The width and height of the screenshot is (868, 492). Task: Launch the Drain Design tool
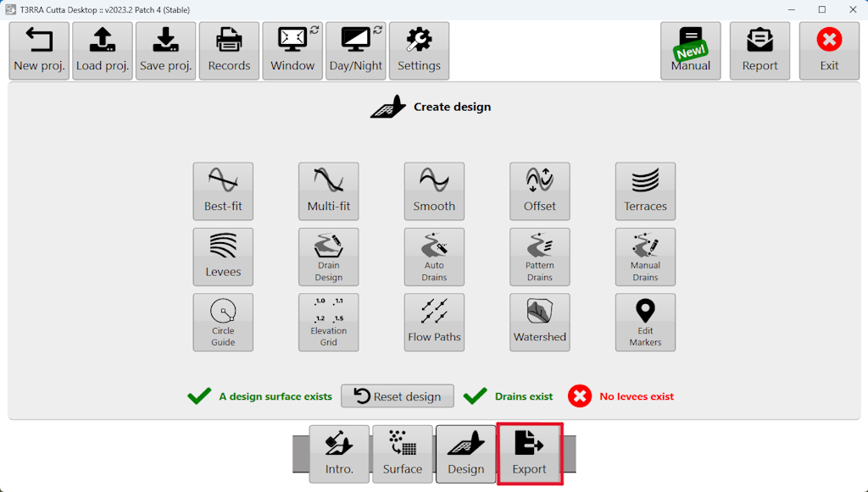point(329,257)
